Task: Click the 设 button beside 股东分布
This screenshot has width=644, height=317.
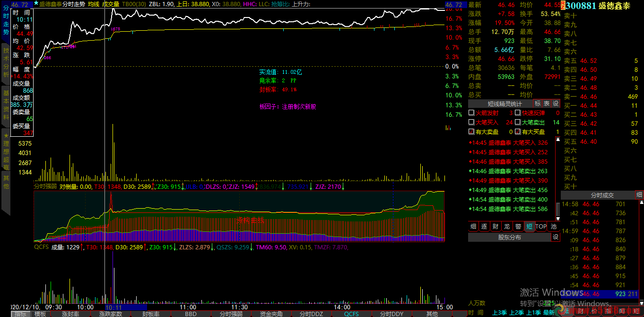Action: click(556, 237)
